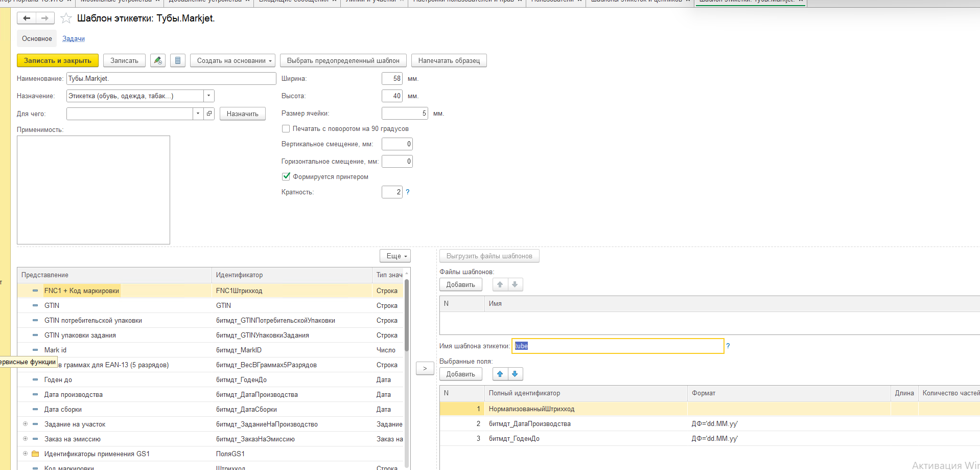This screenshot has width=980, height=470.
Task: Open 'Создать на основании' dropdown menu
Action: pos(232,60)
